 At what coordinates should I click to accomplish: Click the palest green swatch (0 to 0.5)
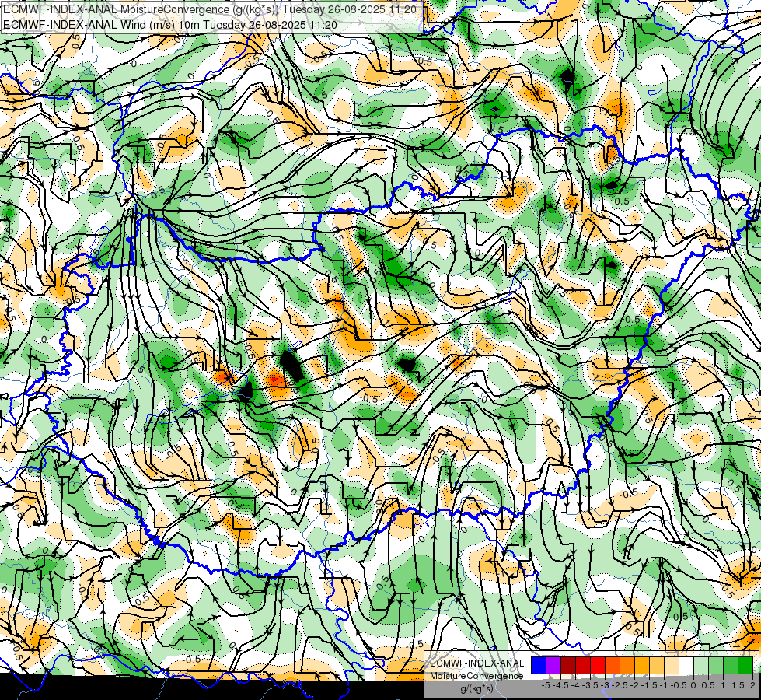tap(701, 666)
